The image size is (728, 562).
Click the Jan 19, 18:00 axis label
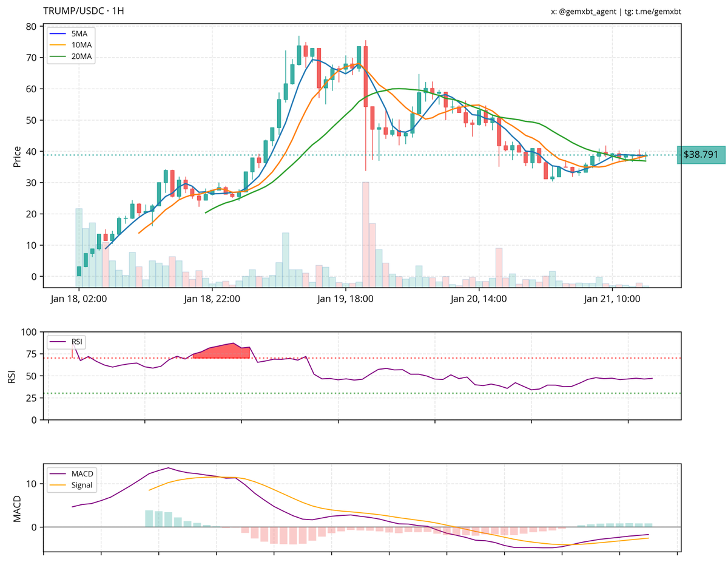346,299
